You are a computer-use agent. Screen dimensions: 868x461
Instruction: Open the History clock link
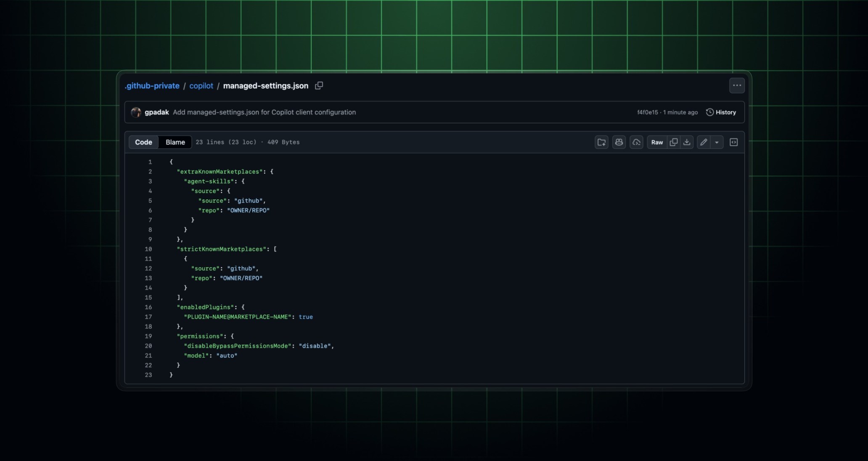coord(721,112)
